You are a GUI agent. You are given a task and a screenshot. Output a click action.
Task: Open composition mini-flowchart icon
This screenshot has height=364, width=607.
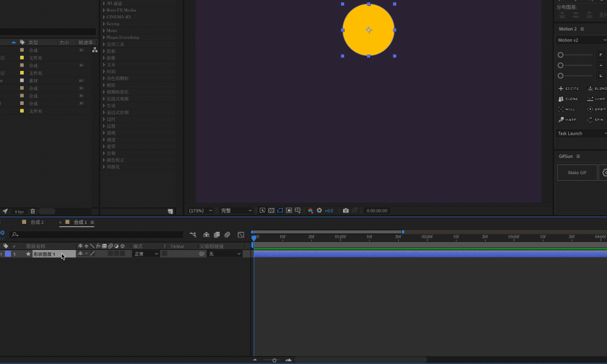193,235
